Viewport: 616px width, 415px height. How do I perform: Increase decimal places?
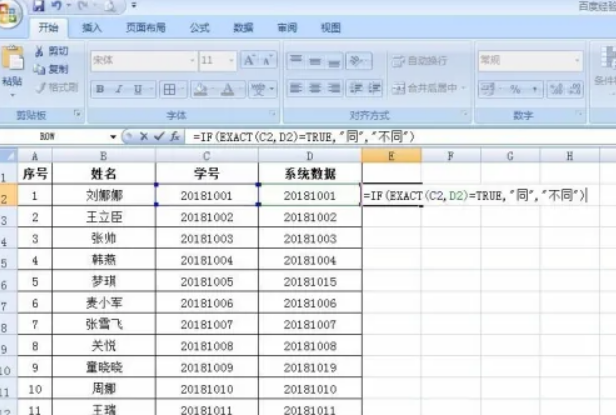pyautogui.click(x=557, y=89)
